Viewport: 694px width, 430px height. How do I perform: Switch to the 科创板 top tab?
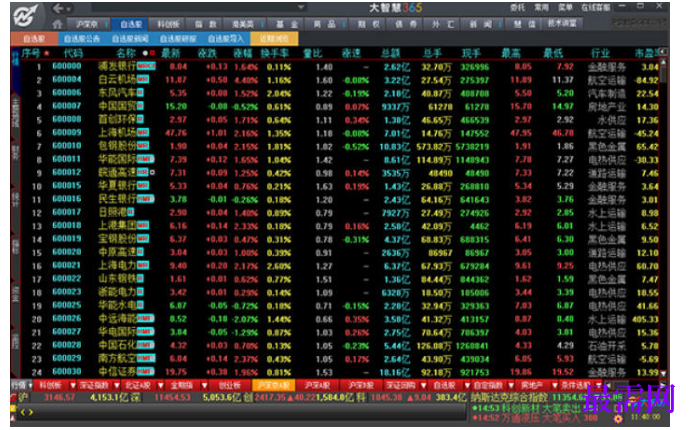[x=168, y=24]
